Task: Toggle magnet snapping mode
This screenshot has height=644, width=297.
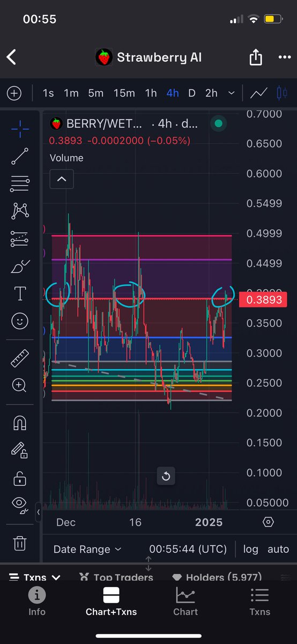Action: (x=20, y=422)
